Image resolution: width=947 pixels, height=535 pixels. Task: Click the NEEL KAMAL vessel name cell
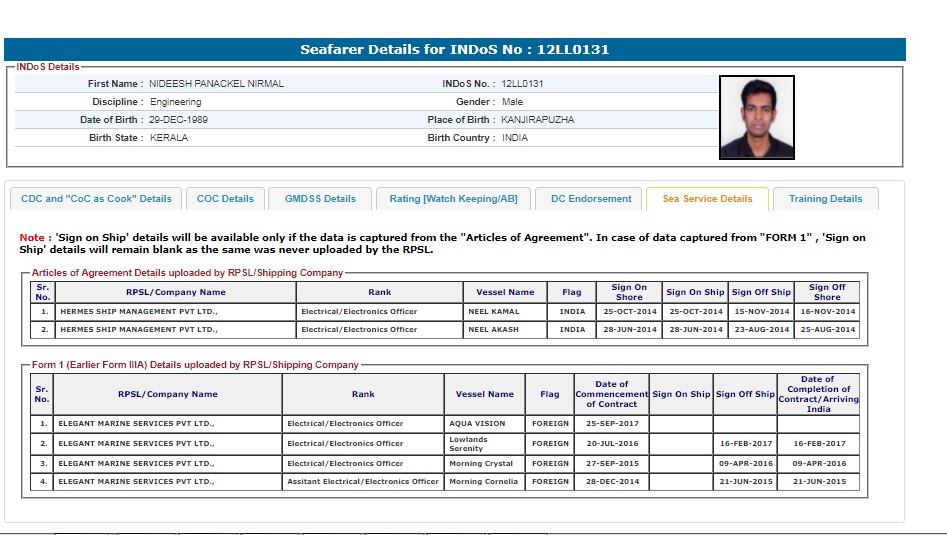[493, 312]
